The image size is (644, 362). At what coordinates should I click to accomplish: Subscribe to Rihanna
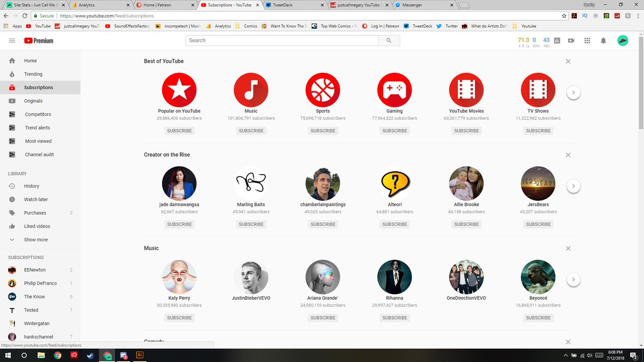click(x=394, y=317)
